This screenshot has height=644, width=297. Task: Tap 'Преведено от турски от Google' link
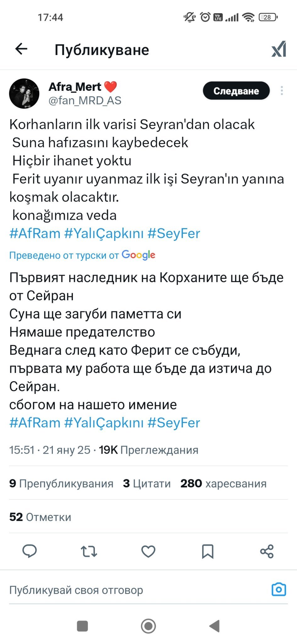pos(82,255)
